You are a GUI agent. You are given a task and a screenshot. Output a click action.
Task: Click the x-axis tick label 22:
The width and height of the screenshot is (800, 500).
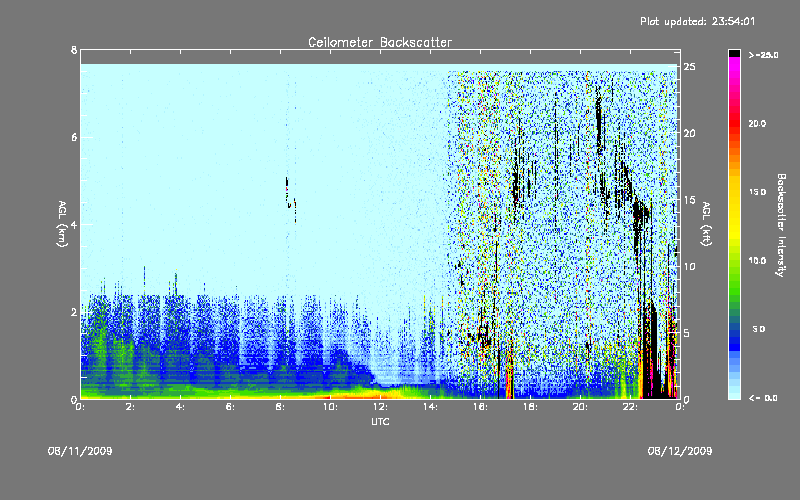click(x=630, y=407)
